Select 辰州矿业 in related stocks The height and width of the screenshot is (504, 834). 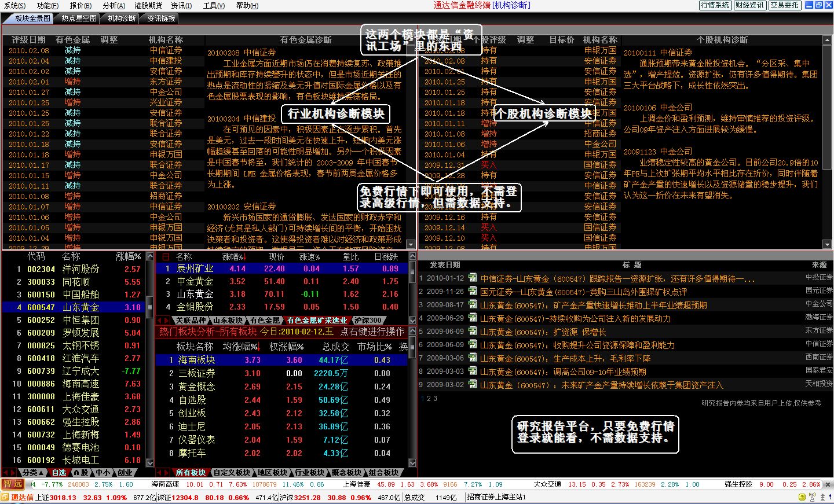(282, 268)
